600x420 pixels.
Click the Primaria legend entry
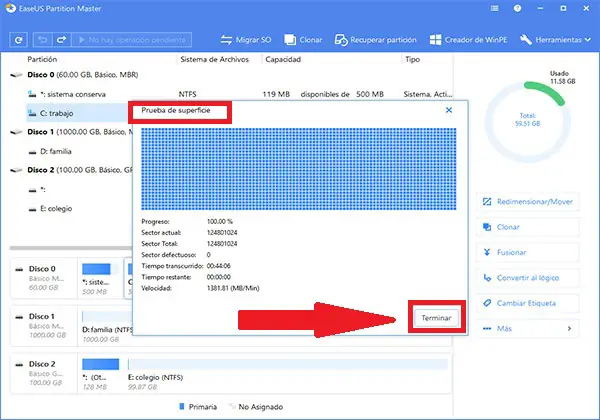198,407
